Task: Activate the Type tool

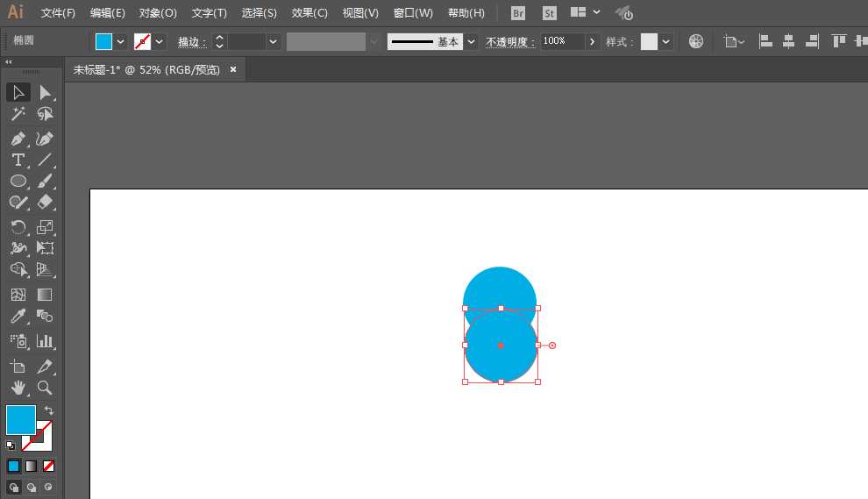Action: (x=18, y=160)
